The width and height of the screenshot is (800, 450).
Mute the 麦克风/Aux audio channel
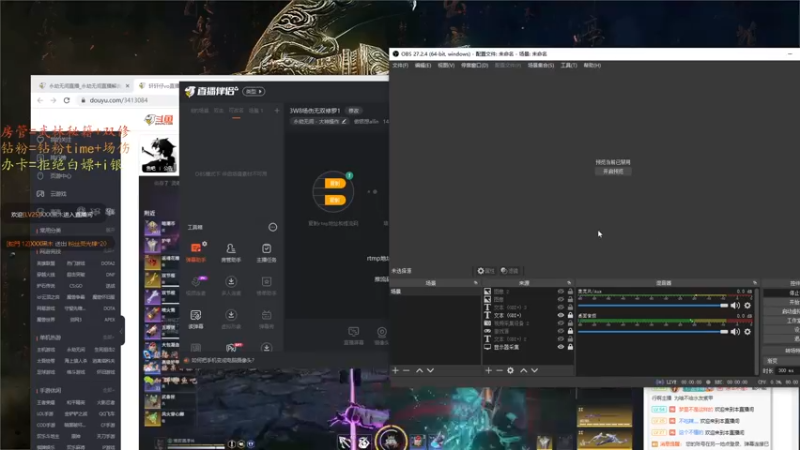pos(735,306)
